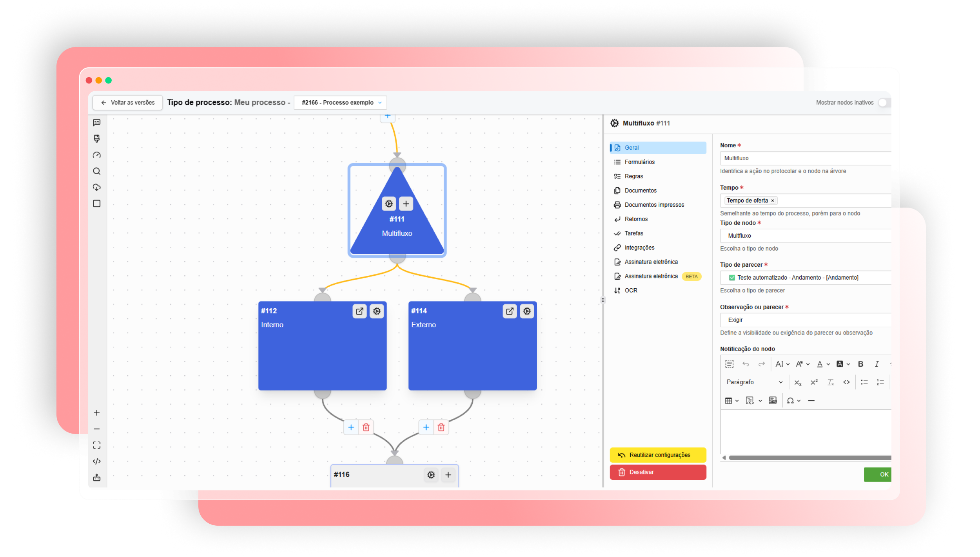The height and width of the screenshot is (557, 980).
Task: Click fullscreen fit icon in left sidebar
Action: pyautogui.click(x=97, y=445)
